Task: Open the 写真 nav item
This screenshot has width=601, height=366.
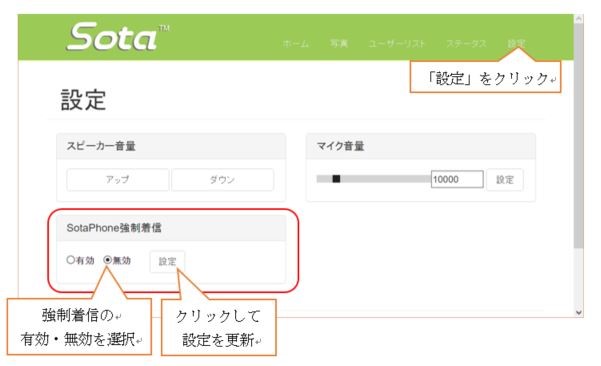Action: 339,44
